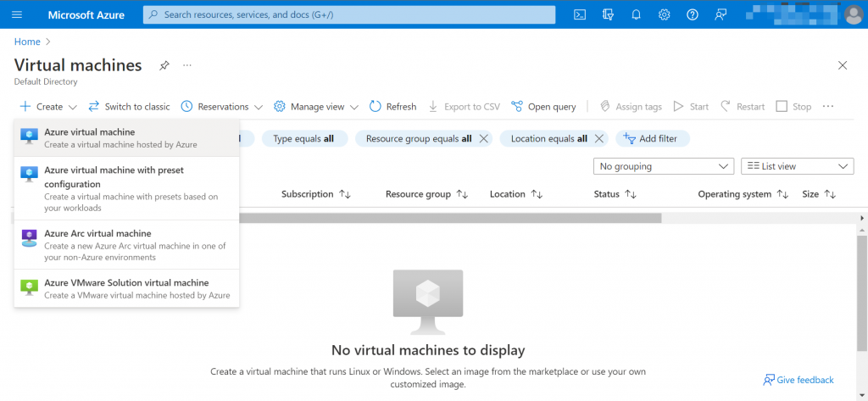Select Azure virtual machine with preset configuration
The width and height of the screenshot is (868, 401).
tap(126, 188)
